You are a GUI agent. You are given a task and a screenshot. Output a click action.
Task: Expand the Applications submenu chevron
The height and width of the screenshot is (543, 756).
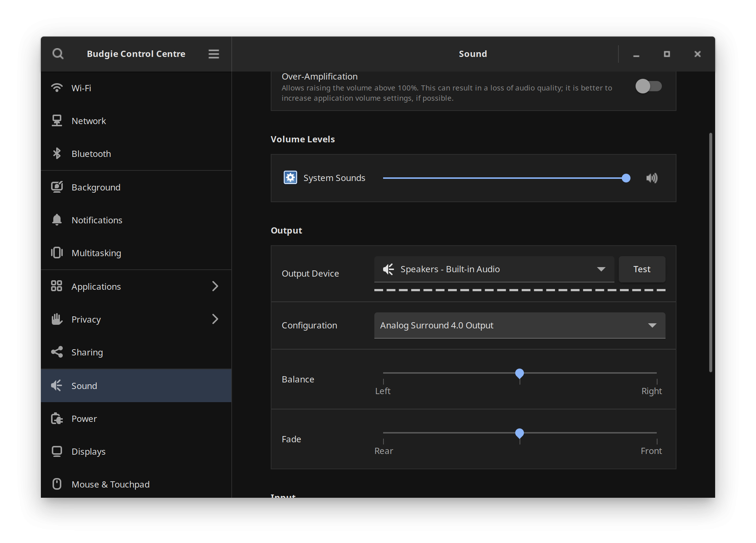click(x=215, y=286)
